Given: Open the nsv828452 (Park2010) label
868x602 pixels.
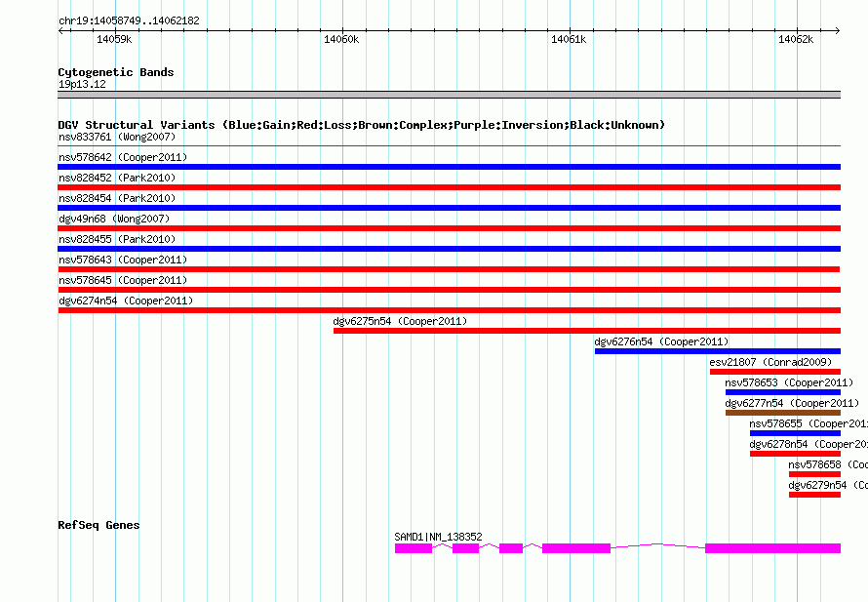Looking at the screenshot, I should pyautogui.click(x=117, y=178).
